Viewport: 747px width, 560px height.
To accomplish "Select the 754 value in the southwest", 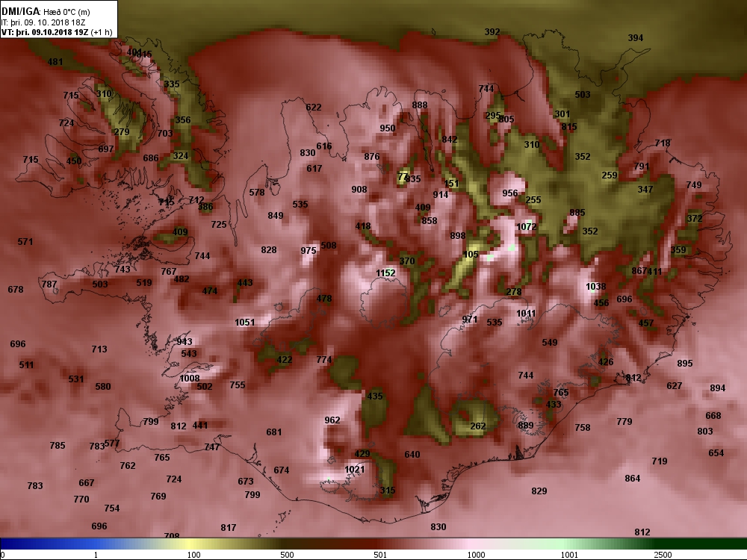I will pyautogui.click(x=112, y=508).
